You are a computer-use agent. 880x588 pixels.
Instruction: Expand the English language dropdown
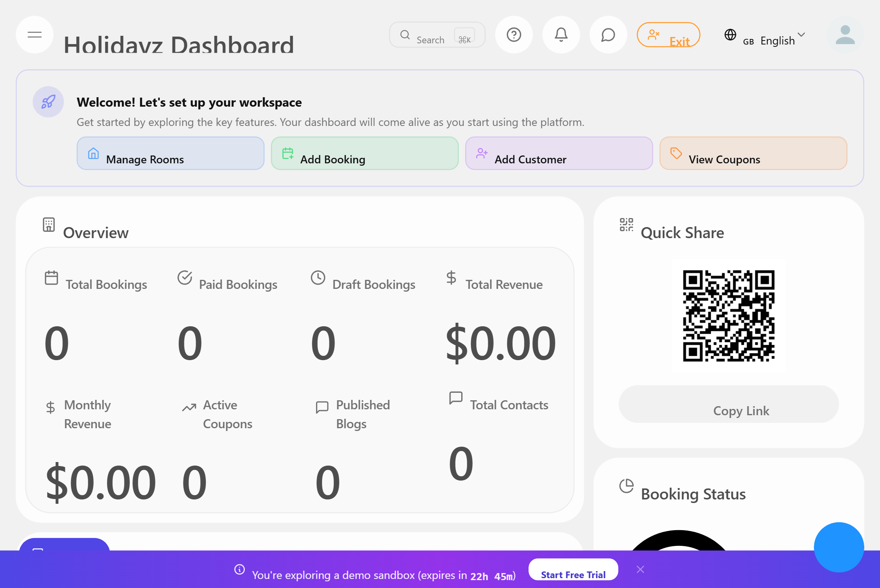click(777, 40)
